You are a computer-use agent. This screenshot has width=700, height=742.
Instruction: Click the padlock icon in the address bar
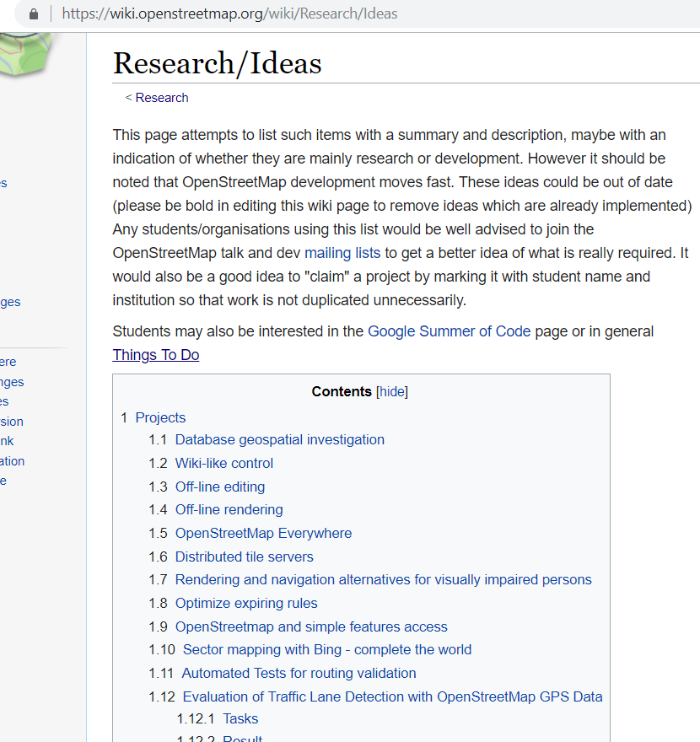[34, 14]
